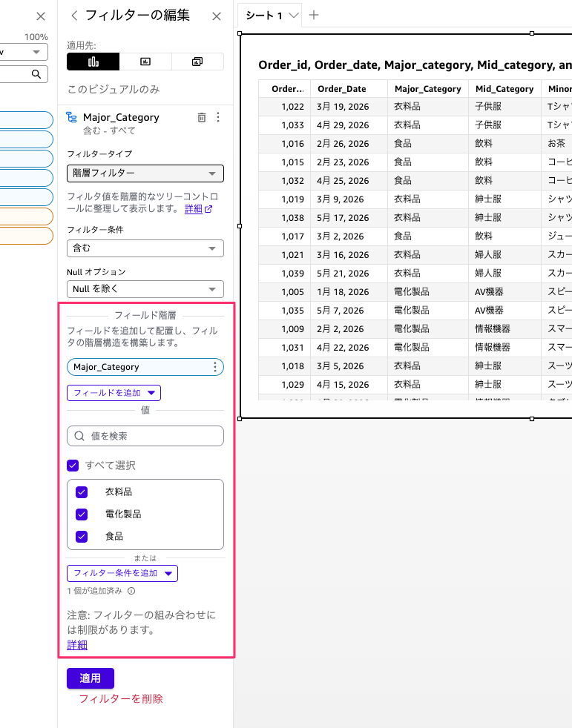This screenshot has width=572, height=728.
Task: Click the Mid_Category column header
Action: point(504,89)
